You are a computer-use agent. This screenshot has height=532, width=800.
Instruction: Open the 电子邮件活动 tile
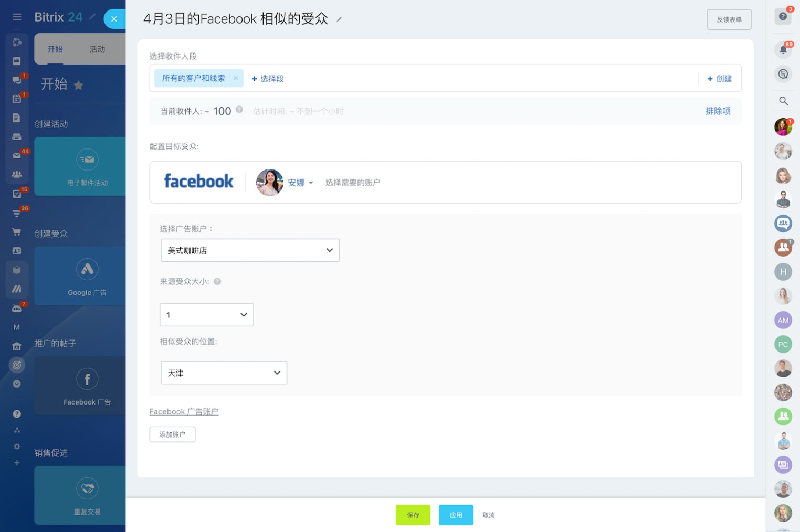pos(80,166)
